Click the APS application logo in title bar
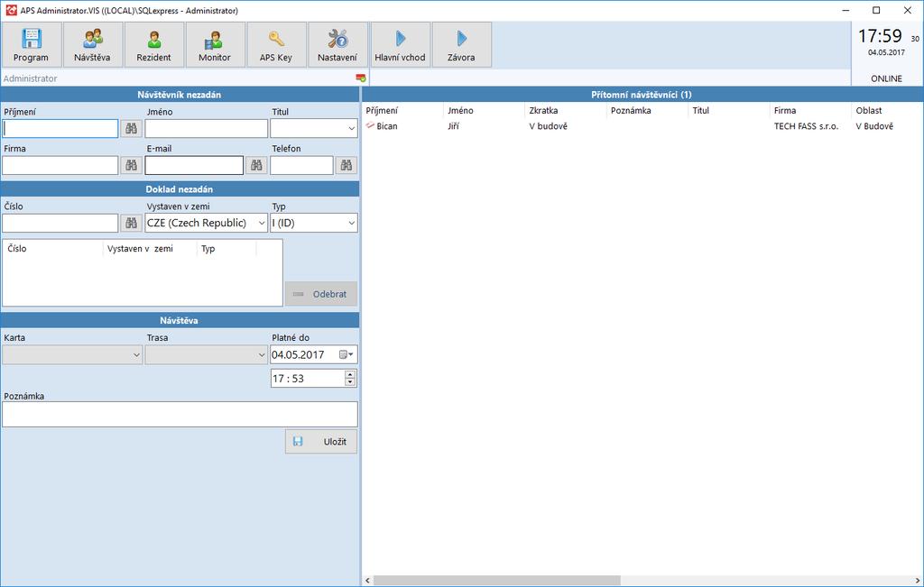924x587 pixels. pyautogui.click(x=11, y=10)
